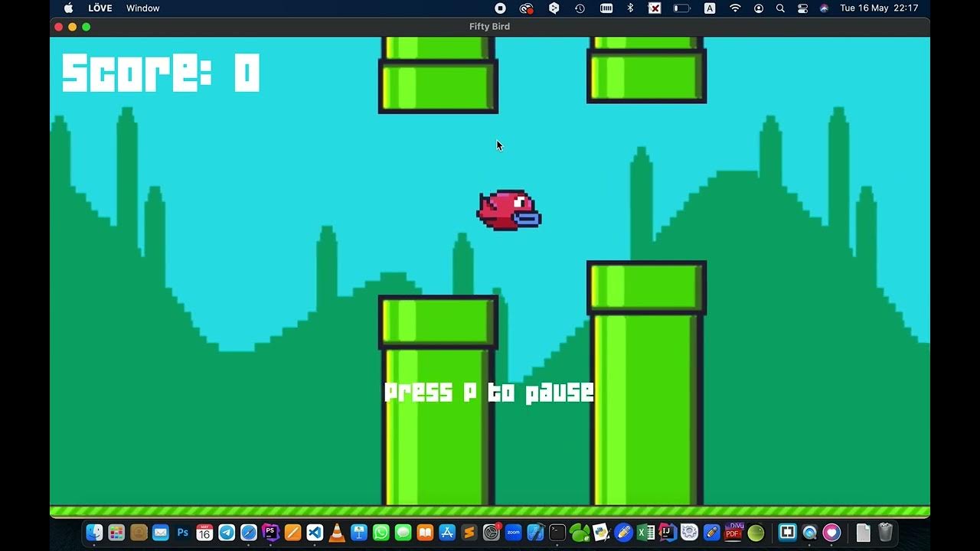Screen dimensions: 980x551
Task: Open Python launcher in the Dock
Action: tap(602, 532)
